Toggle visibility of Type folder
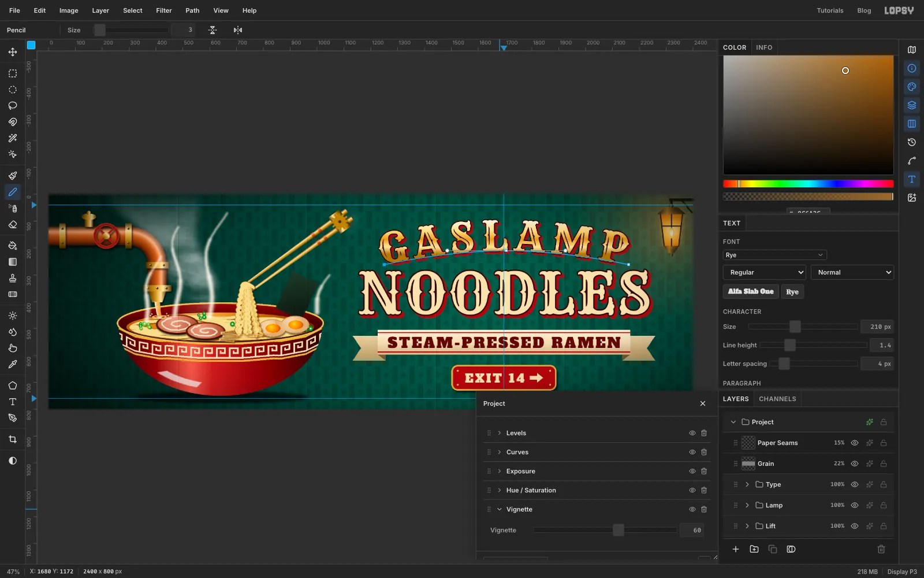Screen dimensions: 924x578 click(x=855, y=484)
